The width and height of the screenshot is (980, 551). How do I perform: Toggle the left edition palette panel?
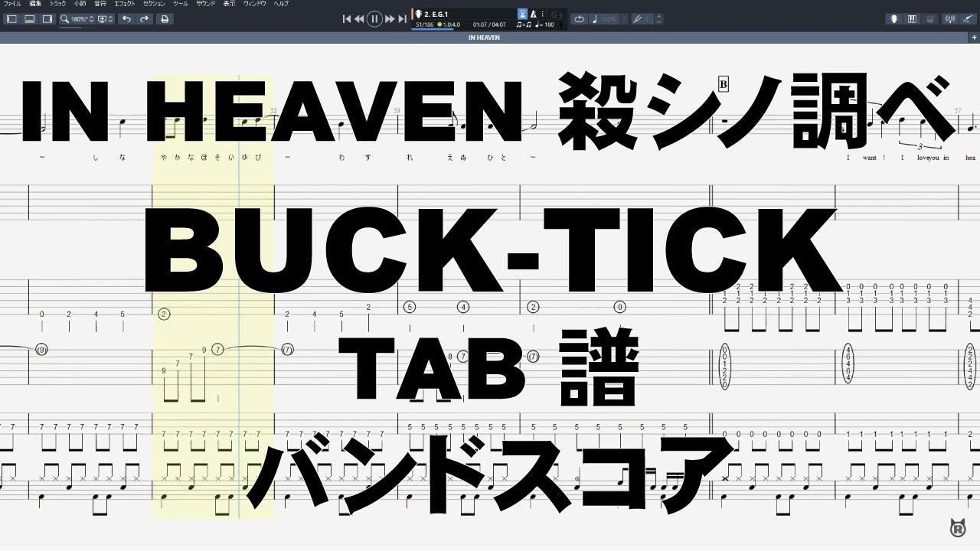coord(12,18)
